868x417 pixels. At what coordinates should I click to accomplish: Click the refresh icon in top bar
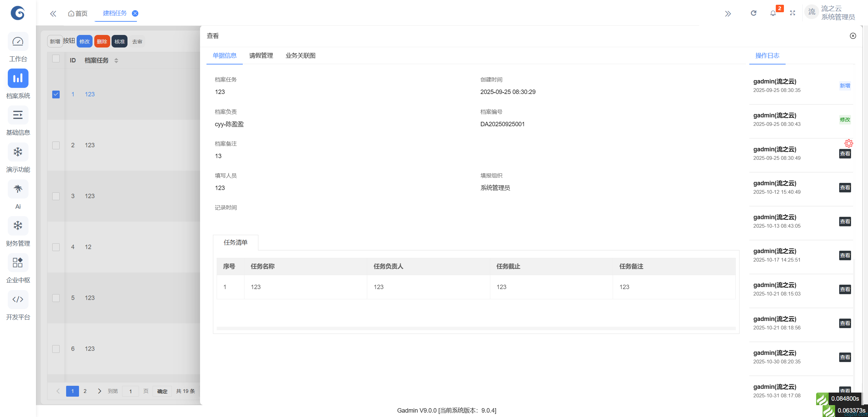pos(753,13)
